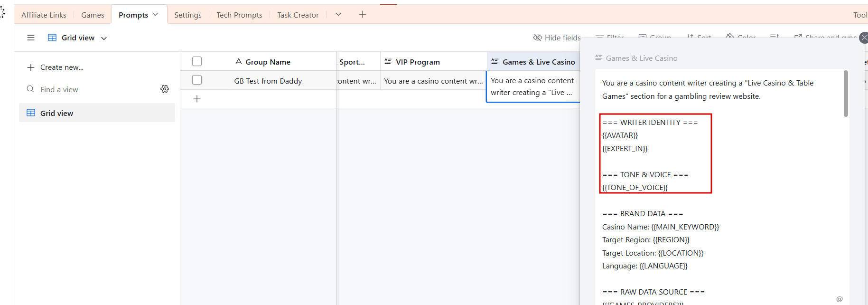Click the Group Name column header
This screenshot has height=305, width=868.
click(x=268, y=62)
